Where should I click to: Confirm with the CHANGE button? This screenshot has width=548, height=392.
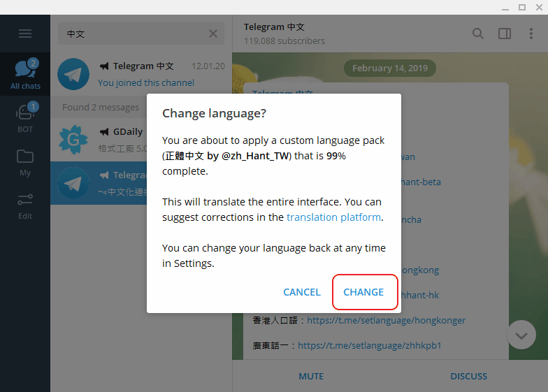click(363, 292)
